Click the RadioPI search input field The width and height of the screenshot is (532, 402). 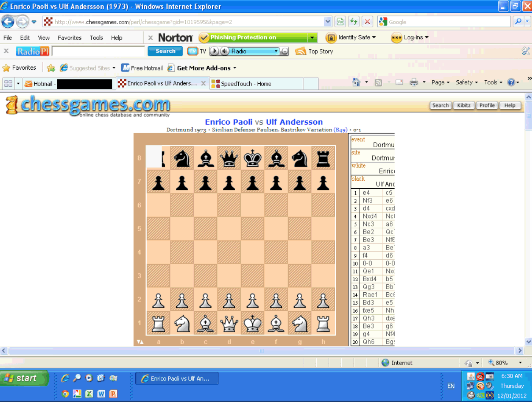tap(98, 52)
